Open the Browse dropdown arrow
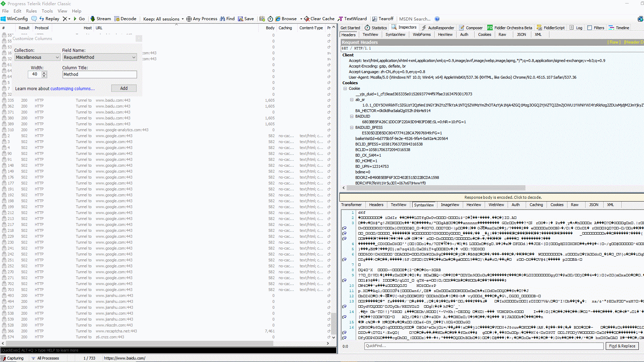The height and width of the screenshot is (362, 644). point(301,19)
